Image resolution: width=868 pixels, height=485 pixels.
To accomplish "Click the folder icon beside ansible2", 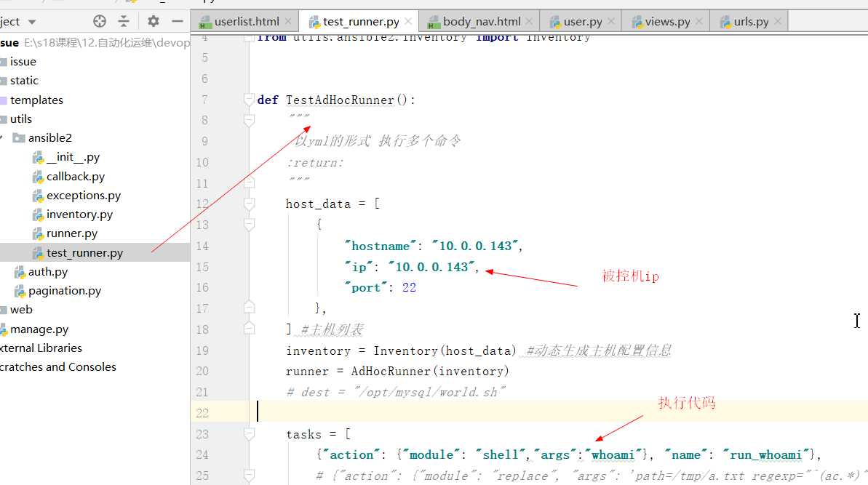I will tap(19, 137).
